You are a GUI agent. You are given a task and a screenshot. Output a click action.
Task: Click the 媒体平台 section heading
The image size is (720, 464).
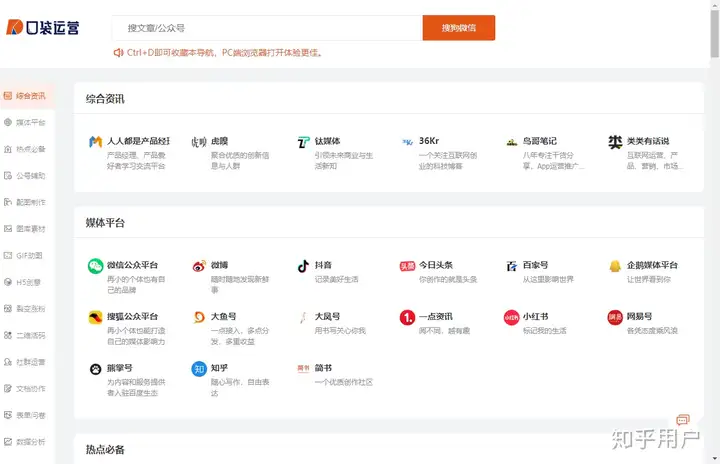(x=105, y=223)
